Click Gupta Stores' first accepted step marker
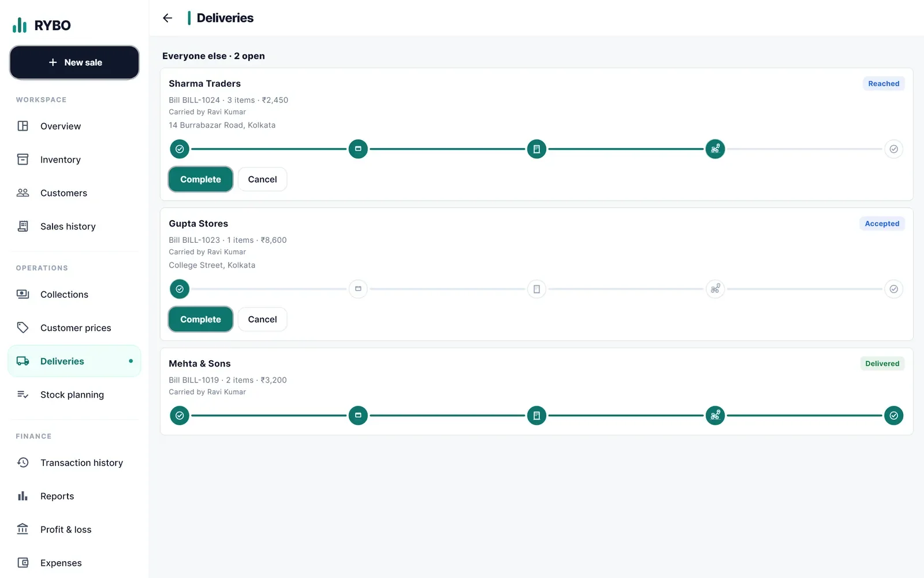 180,289
